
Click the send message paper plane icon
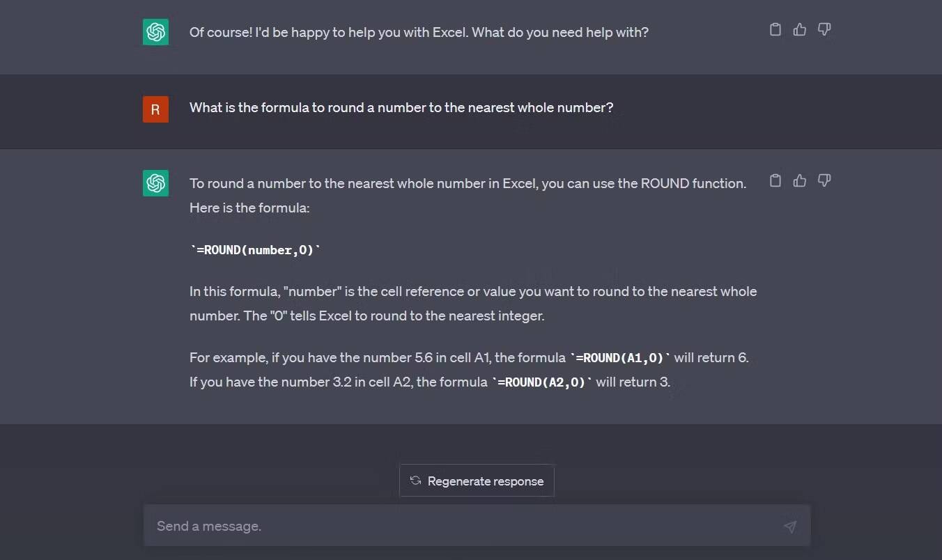(790, 527)
